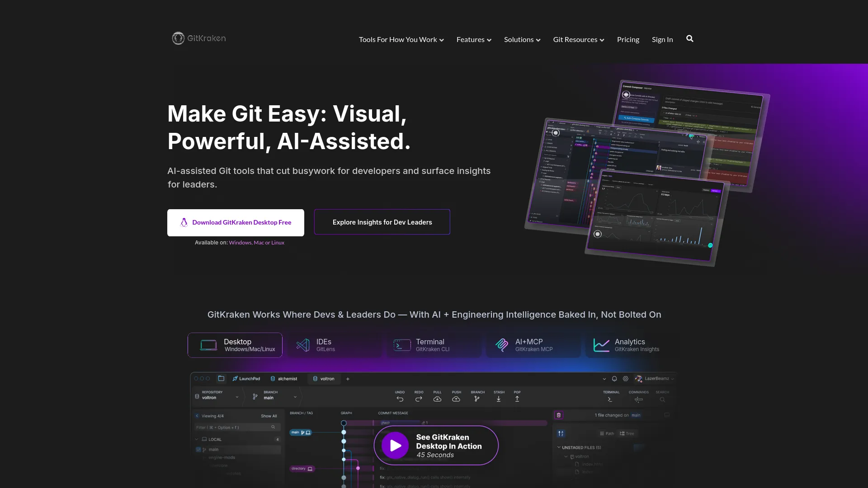The image size is (868, 488).
Task: Click the Commands icon in the app preview
Action: click(638, 399)
